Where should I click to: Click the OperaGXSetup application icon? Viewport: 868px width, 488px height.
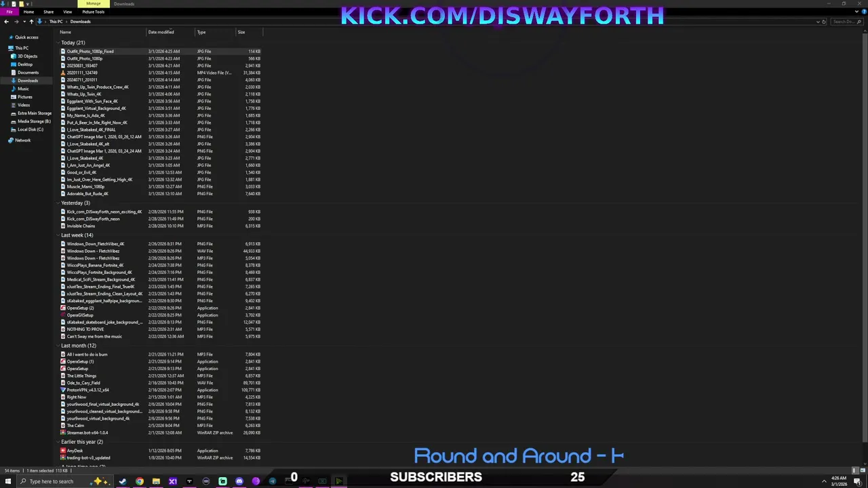(63, 315)
